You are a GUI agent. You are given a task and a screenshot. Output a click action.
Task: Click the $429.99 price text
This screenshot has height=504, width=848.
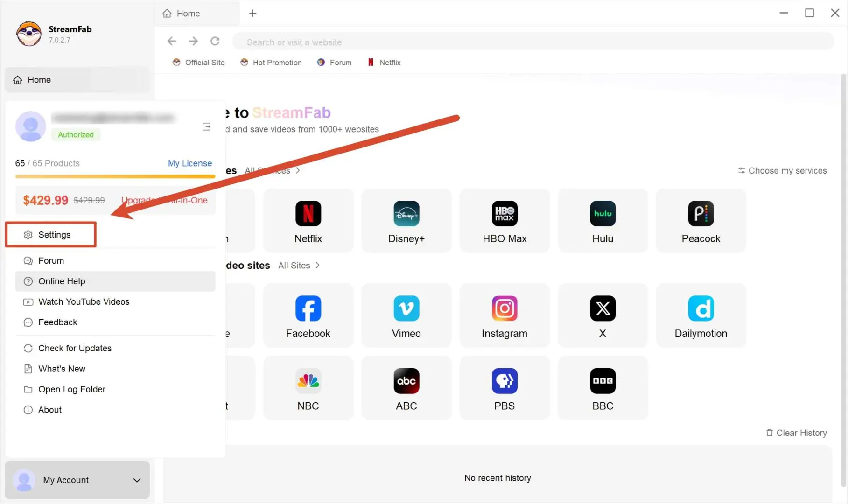46,200
